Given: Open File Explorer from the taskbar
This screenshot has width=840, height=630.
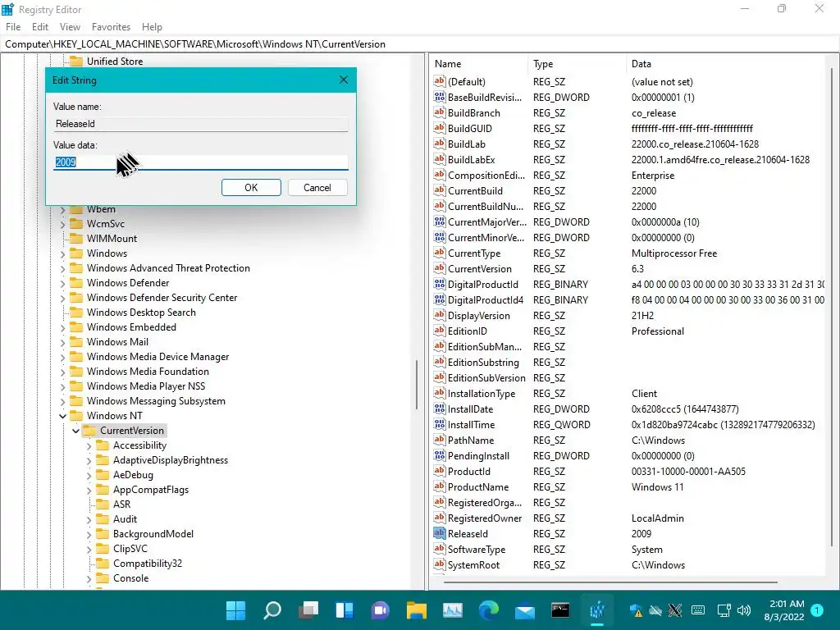Looking at the screenshot, I should click(417, 609).
